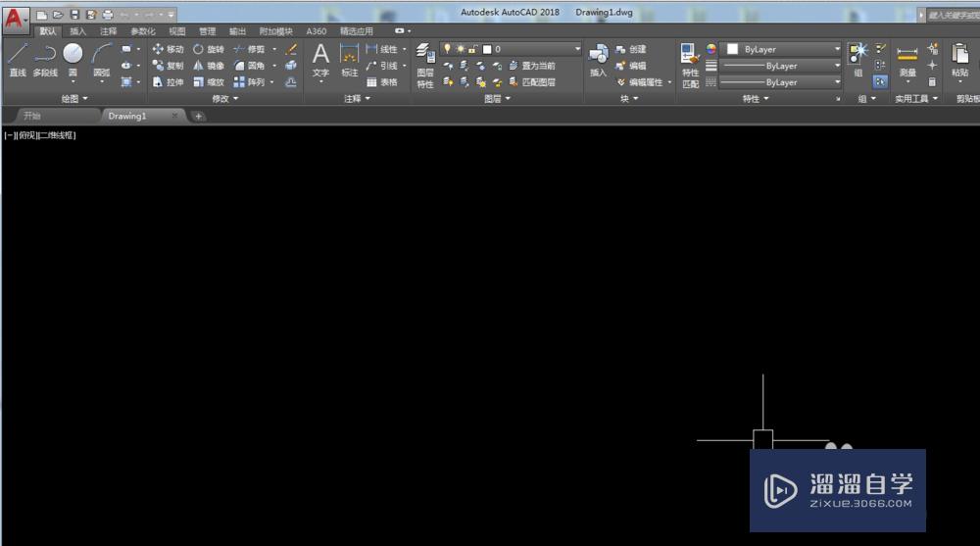Open the 视图 ribbon tab

[x=176, y=31]
